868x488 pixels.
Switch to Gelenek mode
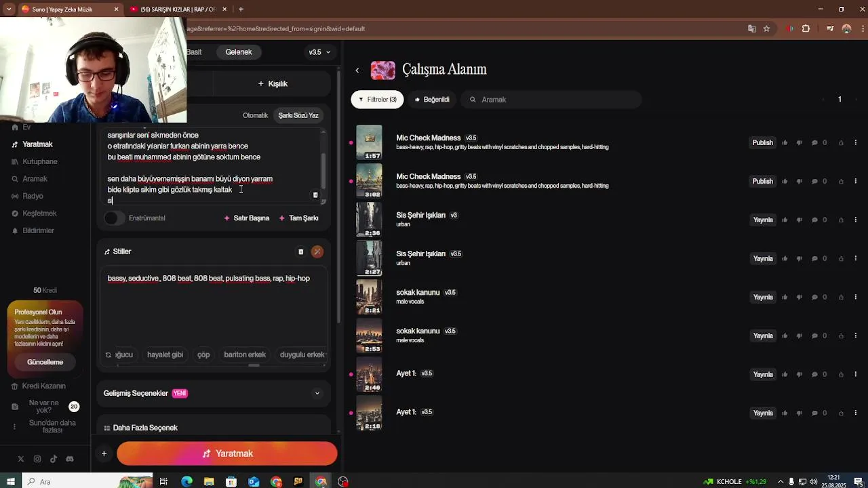(x=239, y=52)
